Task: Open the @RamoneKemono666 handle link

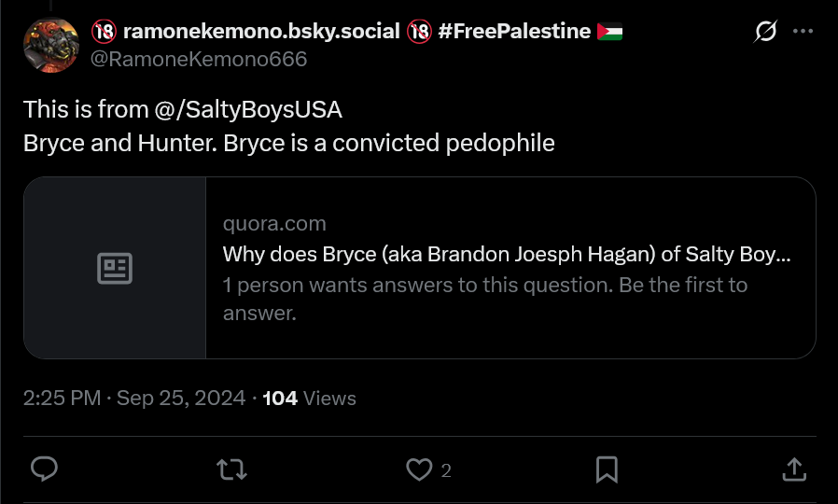Action: point(199,60)
